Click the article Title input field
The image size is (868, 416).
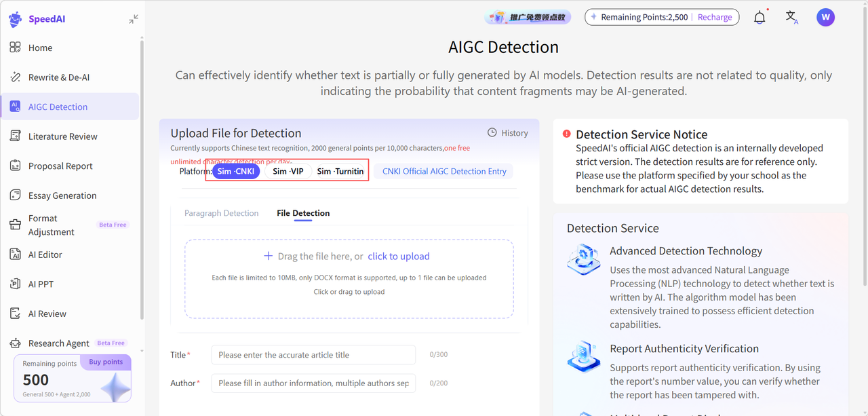click(x=313, y=355)
